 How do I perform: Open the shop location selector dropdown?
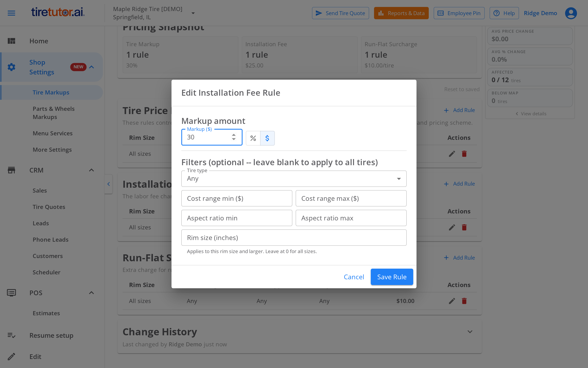click(193, 13)
